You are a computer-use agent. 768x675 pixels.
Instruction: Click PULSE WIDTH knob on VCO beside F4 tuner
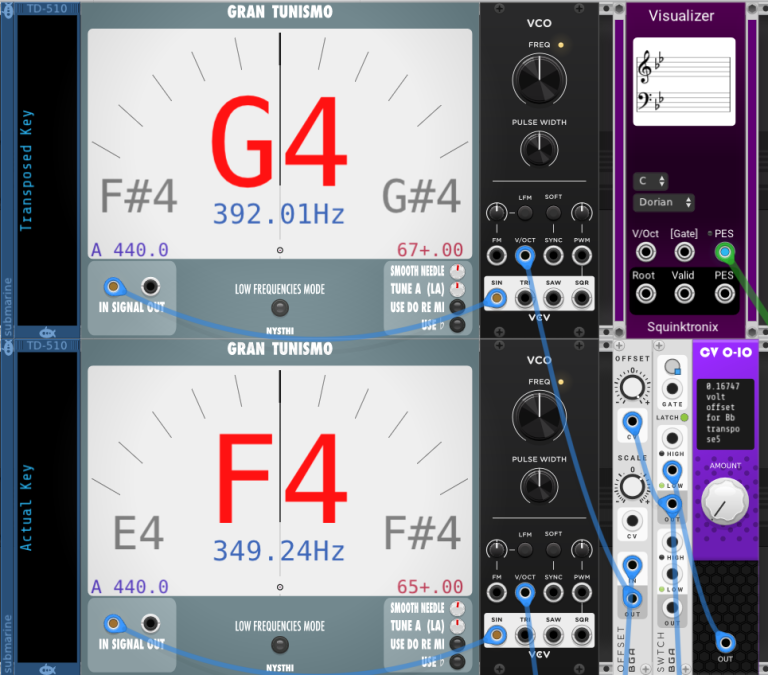click(539, 486)
